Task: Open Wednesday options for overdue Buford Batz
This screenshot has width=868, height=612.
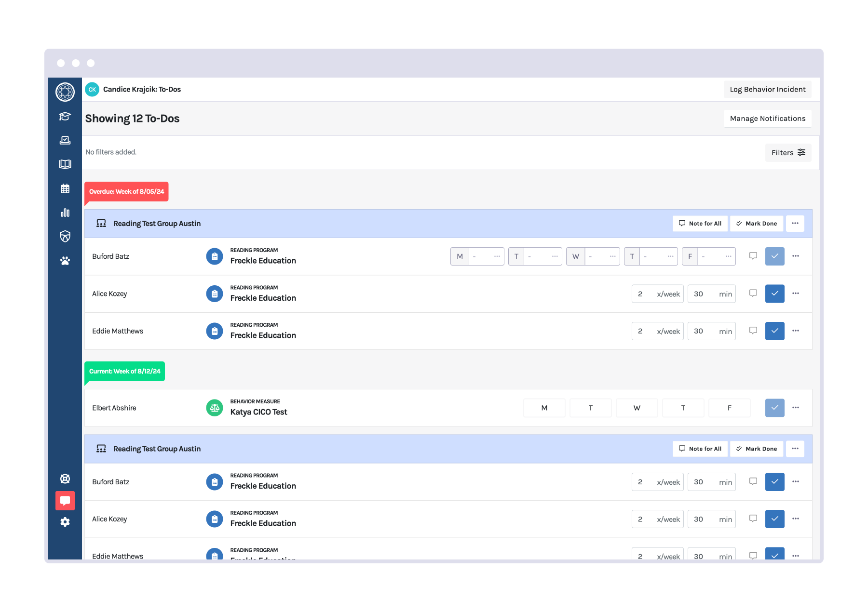Action: click(x=612, y=256)
